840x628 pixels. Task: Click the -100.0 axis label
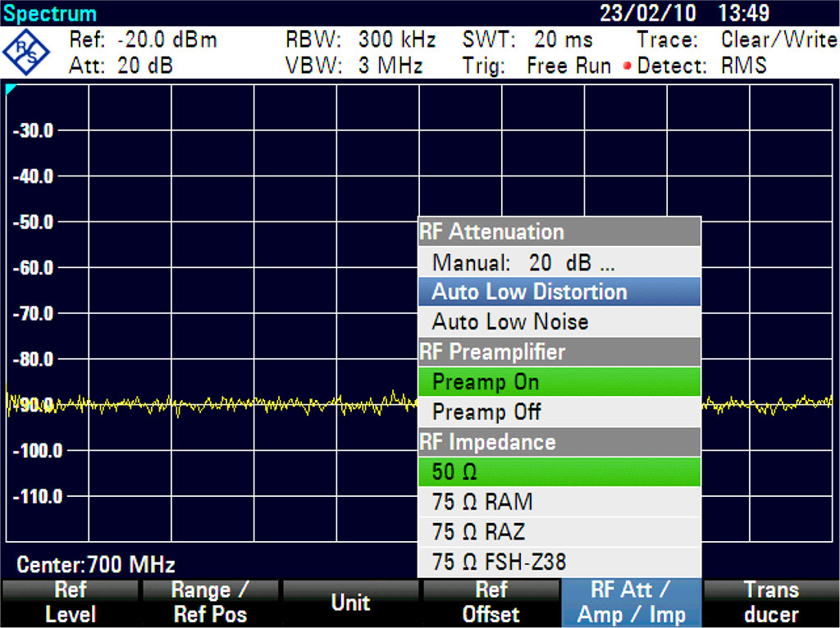pos(38,451)
